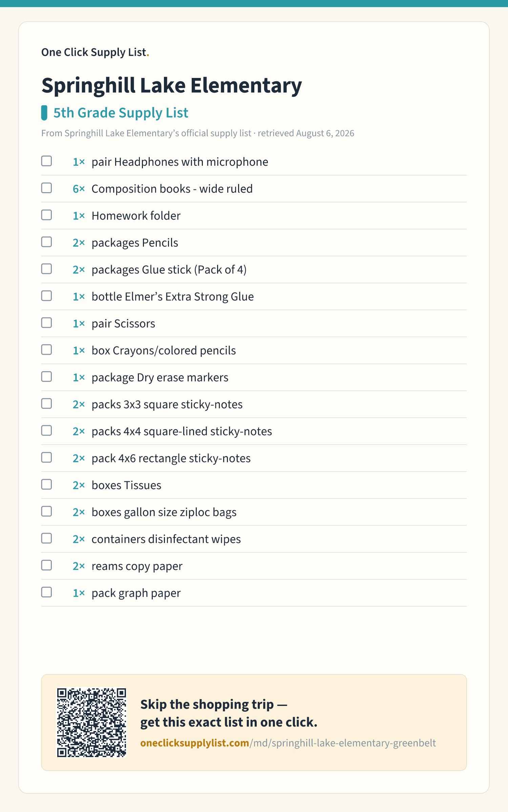Click the One Click Supply List logo
The width and height of the screenshot is (508, 812).
click(95, 52)
